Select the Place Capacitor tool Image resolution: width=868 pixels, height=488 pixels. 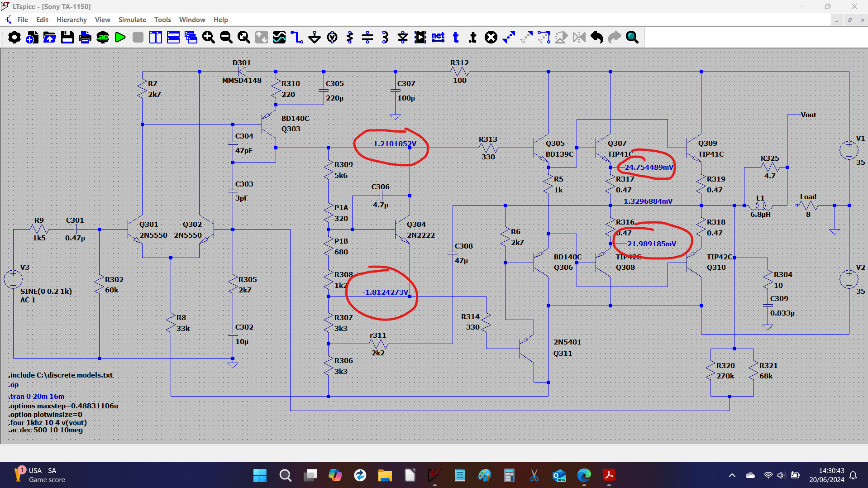coord(367,37)
